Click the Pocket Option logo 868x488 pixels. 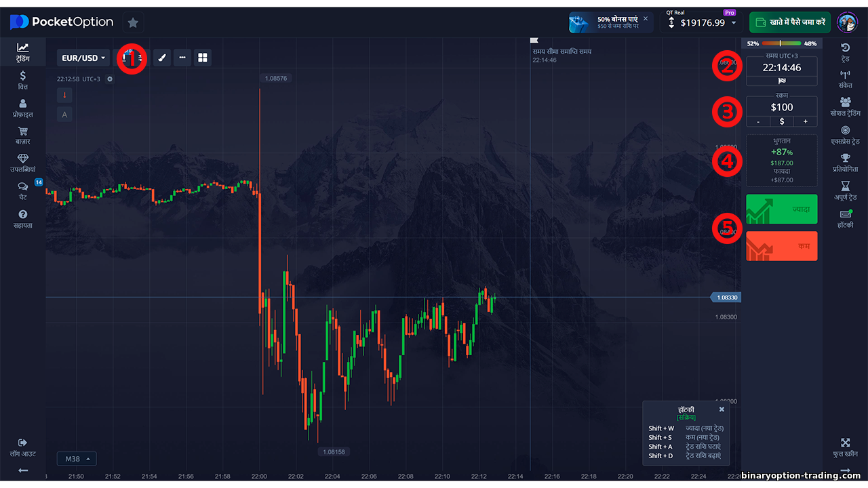pyautogui.click(x=62, y=22)
